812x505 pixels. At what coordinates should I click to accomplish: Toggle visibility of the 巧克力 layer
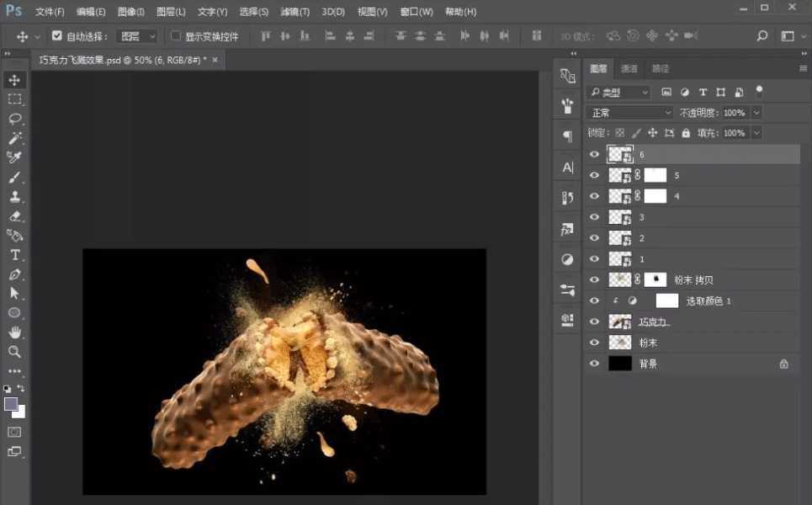[595, 322]
